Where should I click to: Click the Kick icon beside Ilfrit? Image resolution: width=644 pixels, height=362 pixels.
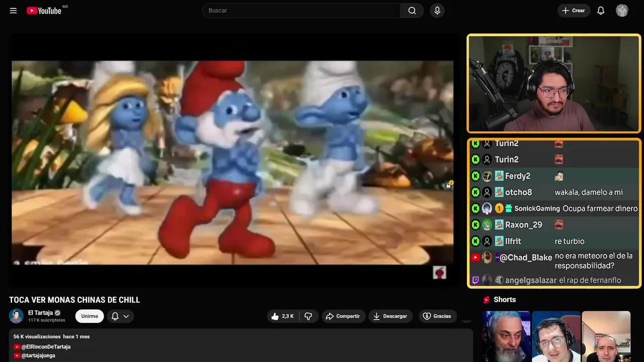pyautogui.click(x=475, y=241)
